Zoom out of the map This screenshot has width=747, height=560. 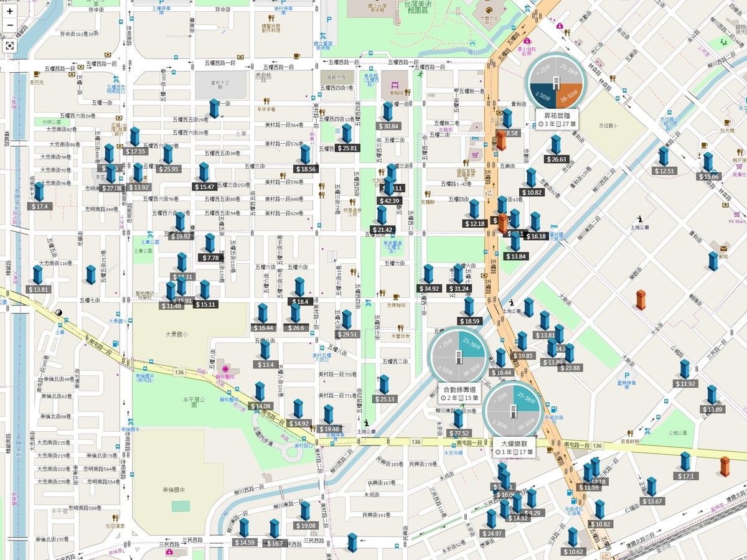[x=10, y=26]
